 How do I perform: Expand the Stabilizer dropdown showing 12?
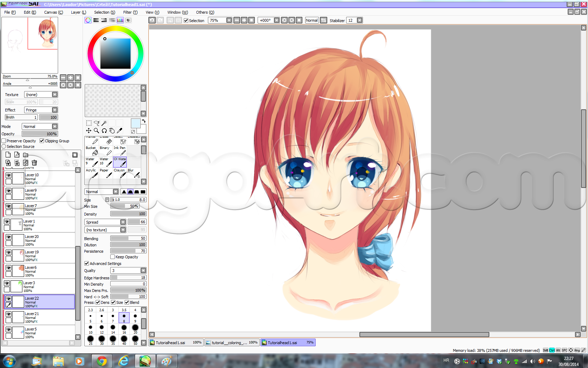click(x=360, y=20)
